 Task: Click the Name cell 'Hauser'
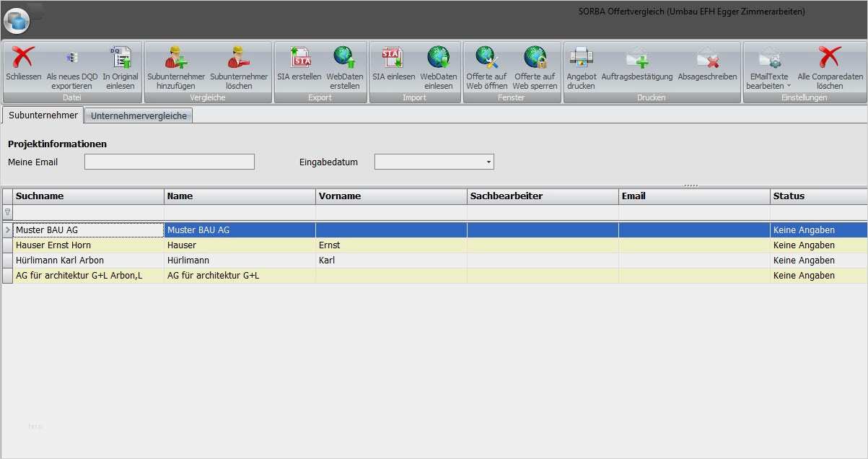(x=240, y=245)
